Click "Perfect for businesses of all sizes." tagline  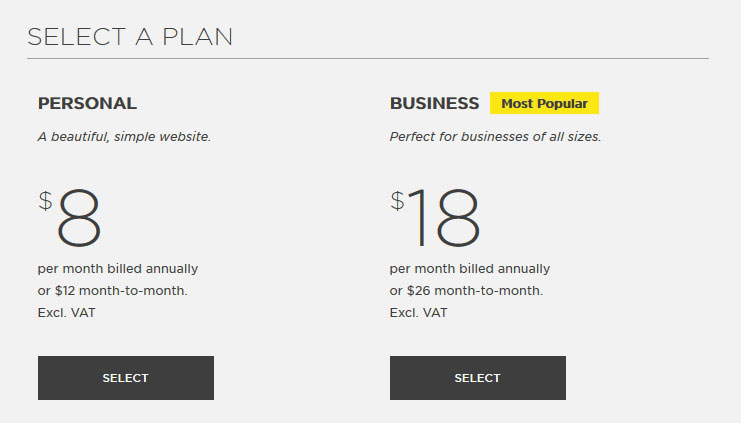495,137
